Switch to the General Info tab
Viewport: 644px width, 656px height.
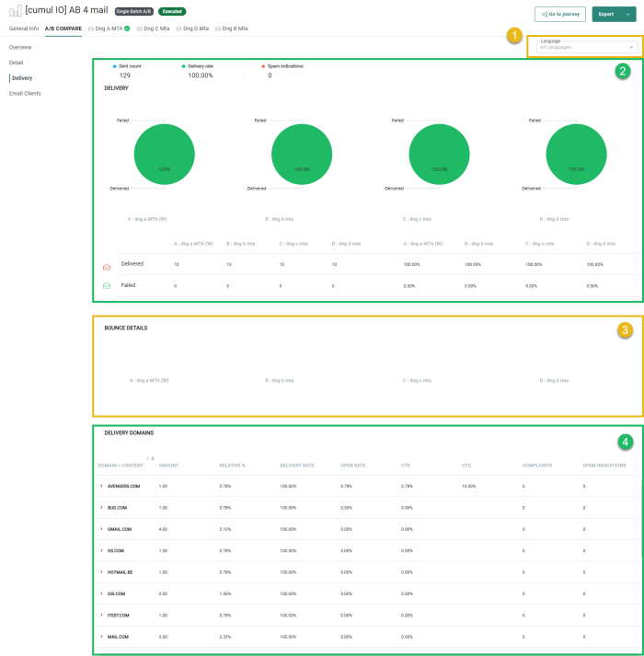tap(23, 29)
